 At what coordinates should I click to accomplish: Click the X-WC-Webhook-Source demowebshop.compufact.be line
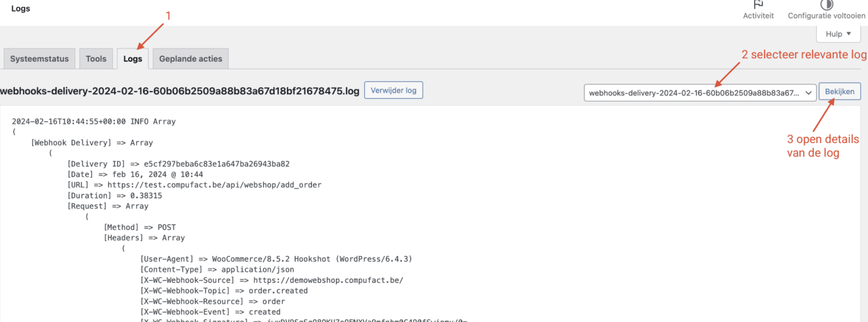[x=272, y=280]
